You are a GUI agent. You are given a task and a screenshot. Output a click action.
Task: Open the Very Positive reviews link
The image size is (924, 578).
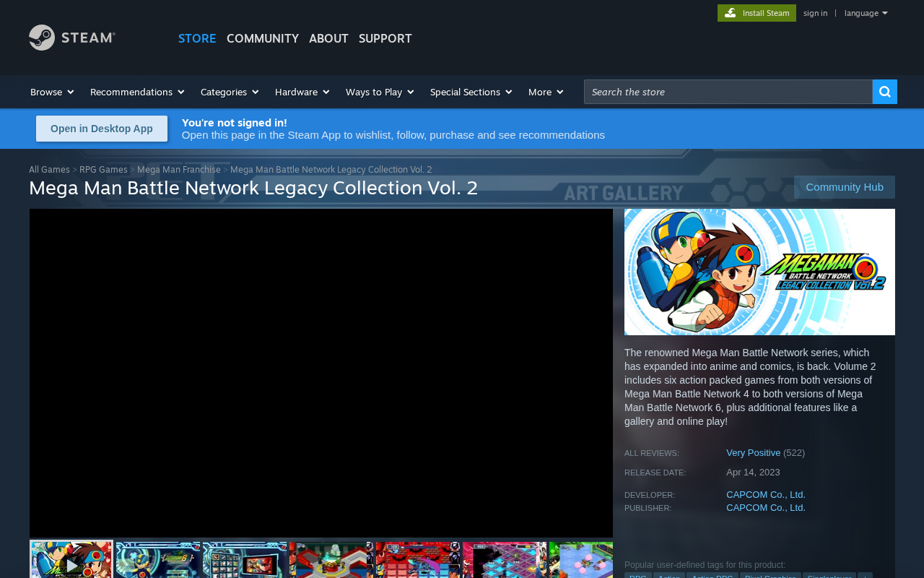[753, 453]
